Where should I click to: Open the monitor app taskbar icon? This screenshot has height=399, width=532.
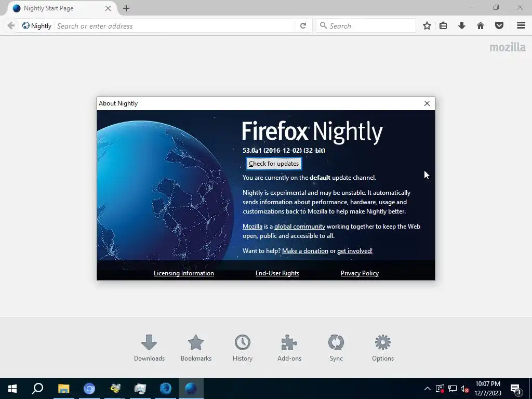tap(140, 389)
